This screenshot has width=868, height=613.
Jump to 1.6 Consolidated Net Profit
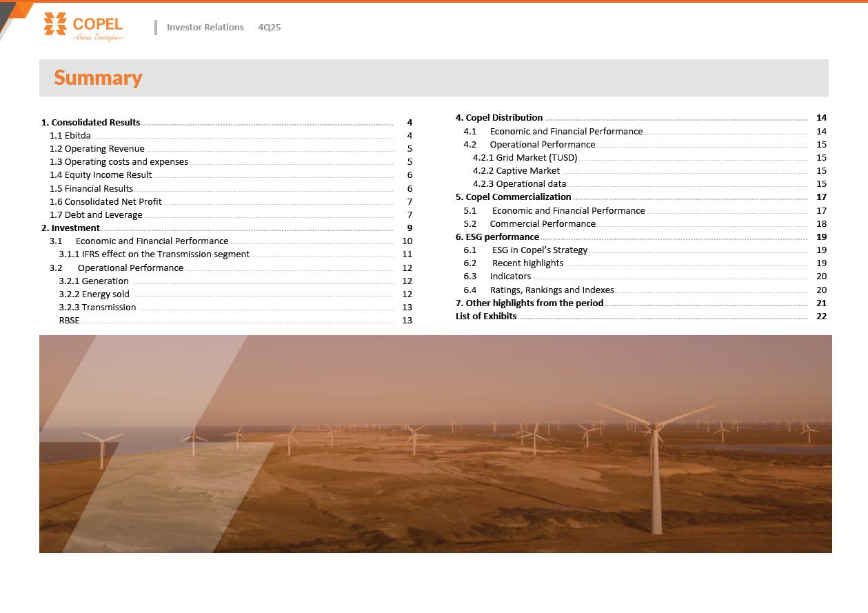tap(105, 202)
